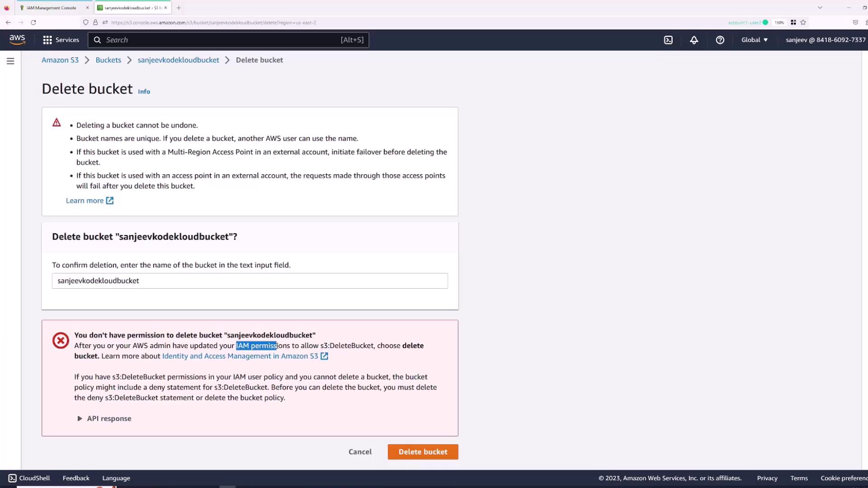Click the bookmark star icon
Viewport: 868px width, 488px height.
click(x=803, y=22)
